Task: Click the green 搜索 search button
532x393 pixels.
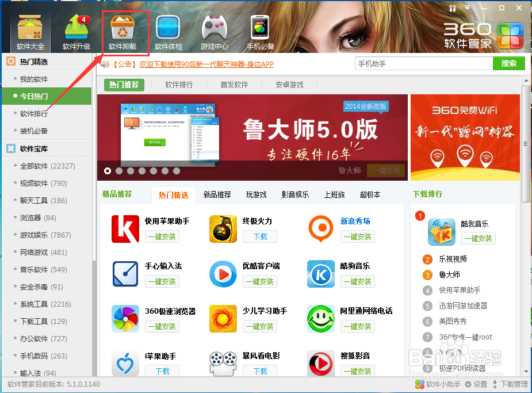Action: point(509,63)
